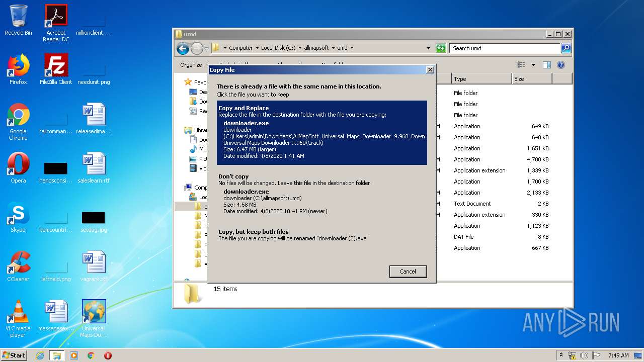Expand the allmapsoft breadcrumb arrow
This screenshot has height=362, width=644.
(x=333, y=48)
